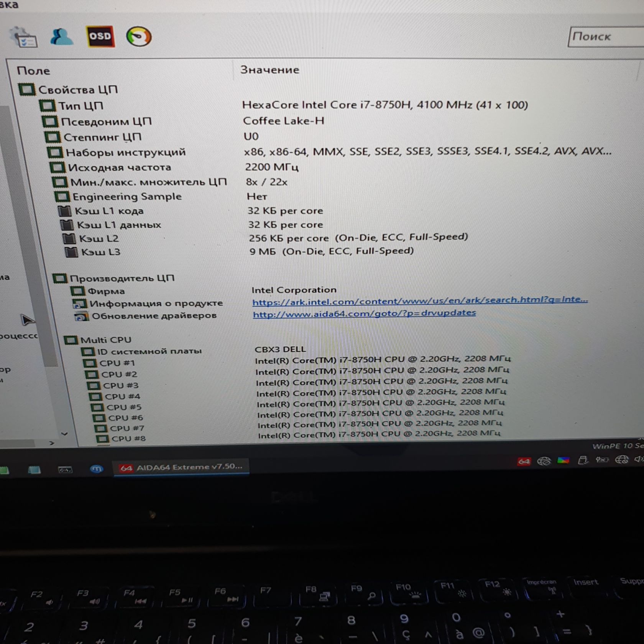Click the chip icon next to Кэш L3

tap(71, 252)
